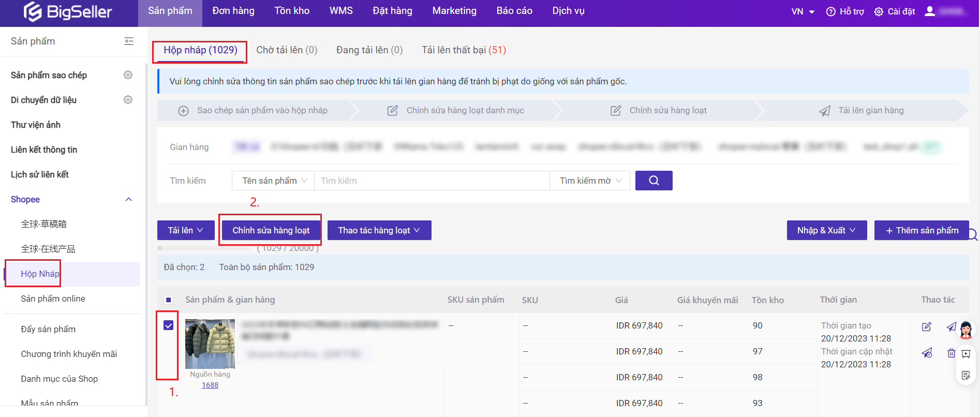This screenshot has height=417, width=980.
Task: Delete the product with trash icon
Action: pyautogui.click(x=951, y=353)
